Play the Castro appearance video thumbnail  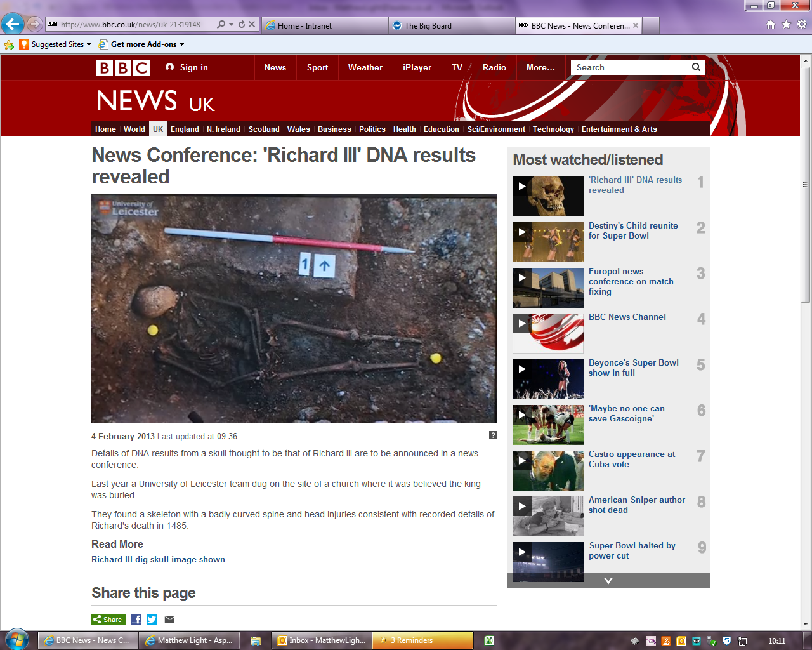pos(548,470)
